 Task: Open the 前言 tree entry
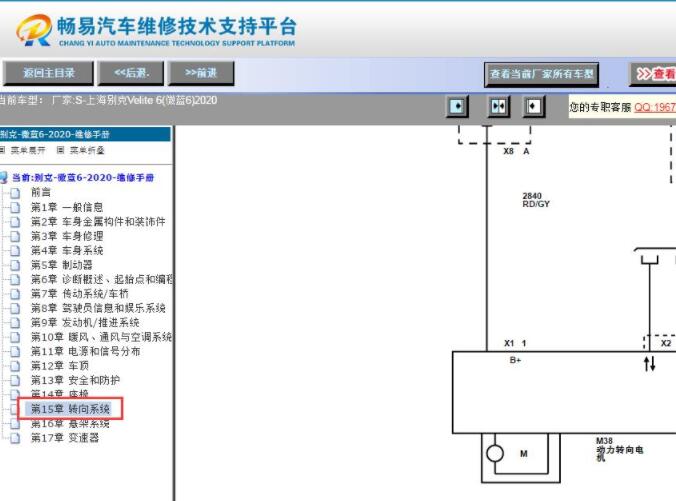click(41, 192)
